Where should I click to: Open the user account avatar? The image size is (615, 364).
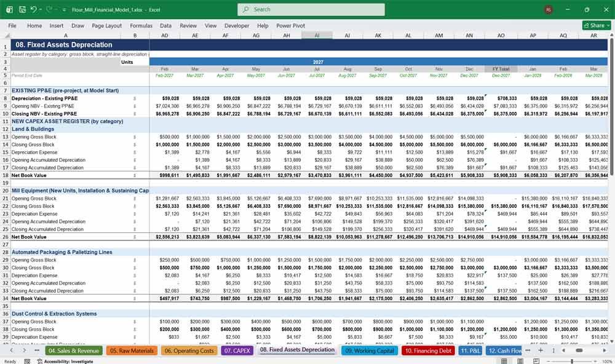[549, 10]
